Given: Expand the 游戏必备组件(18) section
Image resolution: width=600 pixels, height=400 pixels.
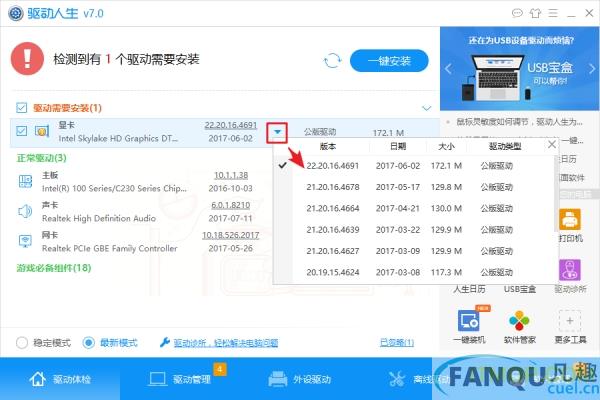Looking at the screenshot, I should (54, 268).
